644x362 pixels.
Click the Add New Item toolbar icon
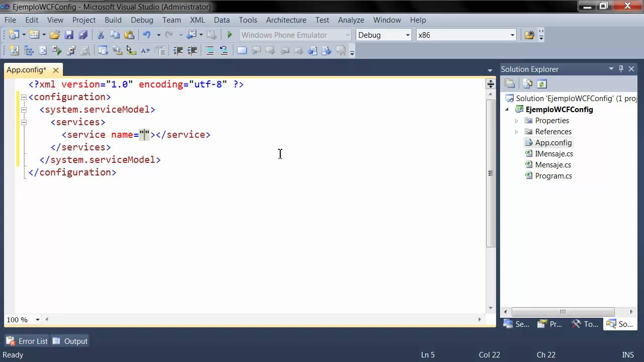(x=34, y=35)
